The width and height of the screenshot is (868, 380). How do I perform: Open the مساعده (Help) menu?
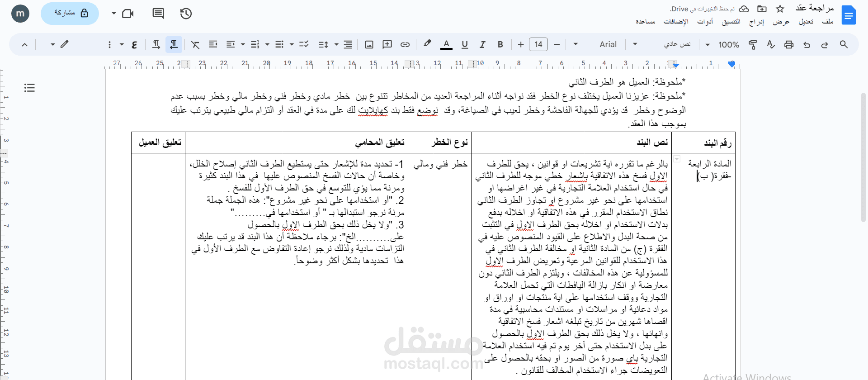click(645, 21)
